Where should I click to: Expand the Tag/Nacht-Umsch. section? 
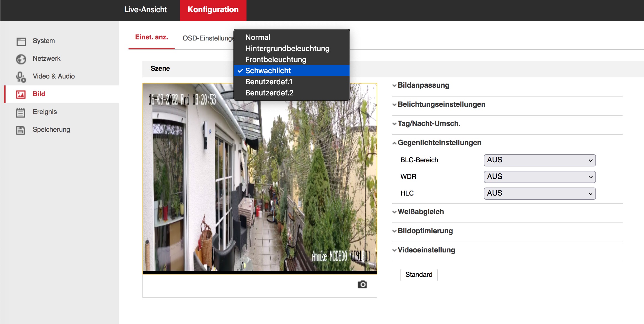(x=429, y=124)
